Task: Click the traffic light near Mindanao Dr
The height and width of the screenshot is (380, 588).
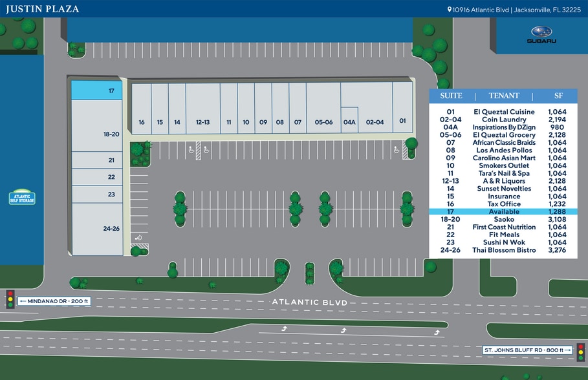Action: (10, 300)
